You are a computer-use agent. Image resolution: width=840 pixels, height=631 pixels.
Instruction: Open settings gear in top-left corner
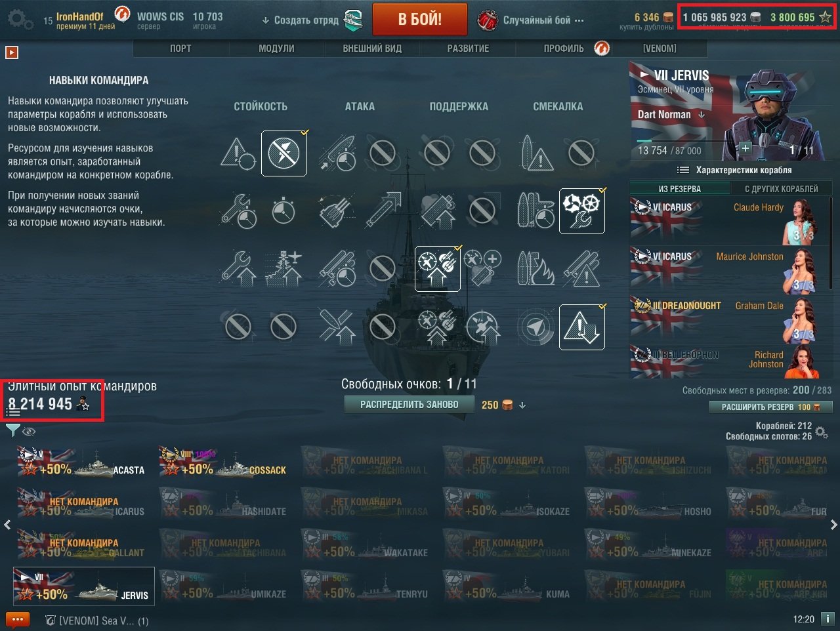pos(20,19)
